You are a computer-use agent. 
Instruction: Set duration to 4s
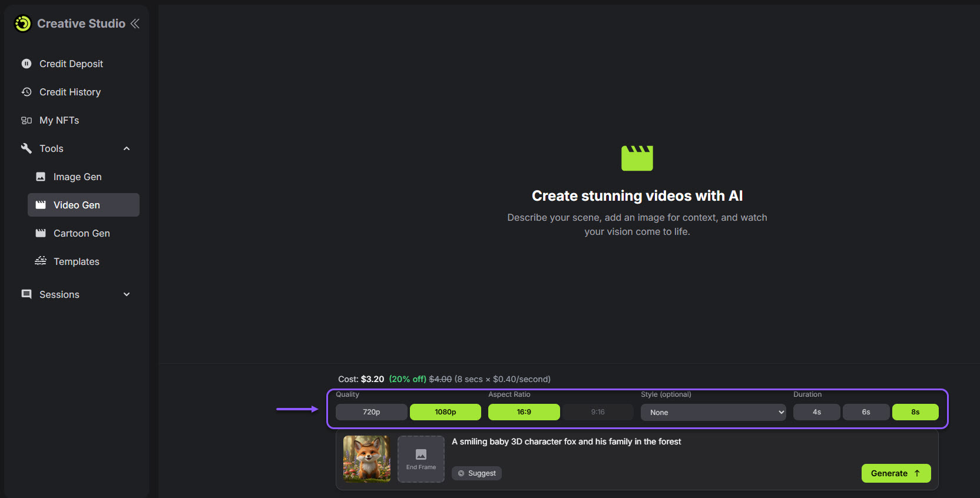click(x=816, y=412)
